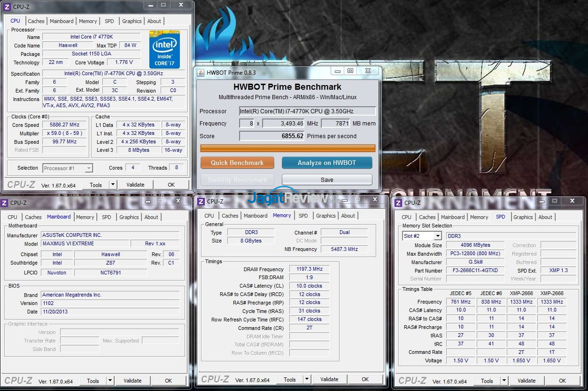Switch to Memory tab in CPU-Z CPU window
Image resolution: width=588 pixels, height=391 pixels.
pos(88,21)
